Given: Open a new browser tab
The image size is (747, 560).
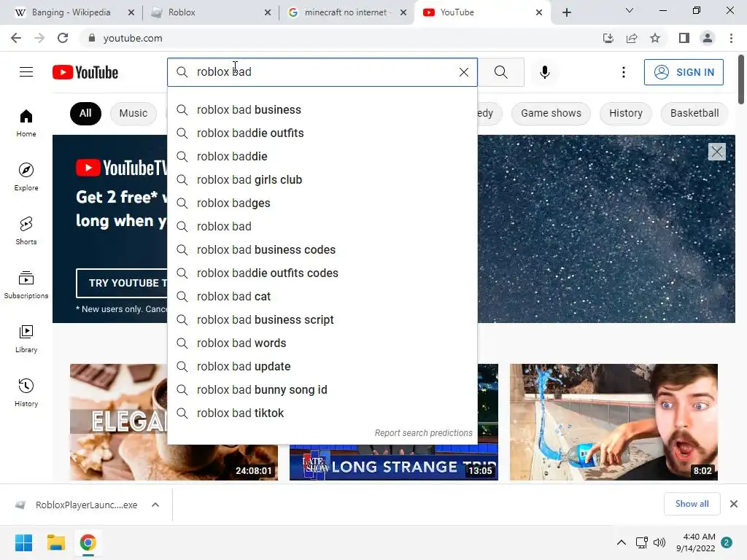Looking at the screenshot, I should click(x=566, y=12).
